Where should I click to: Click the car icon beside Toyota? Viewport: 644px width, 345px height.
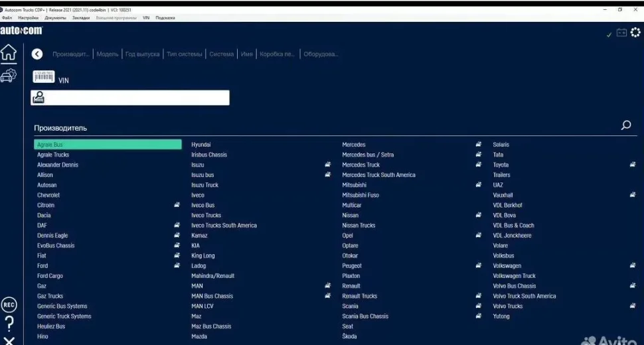[x=633, y=164]
